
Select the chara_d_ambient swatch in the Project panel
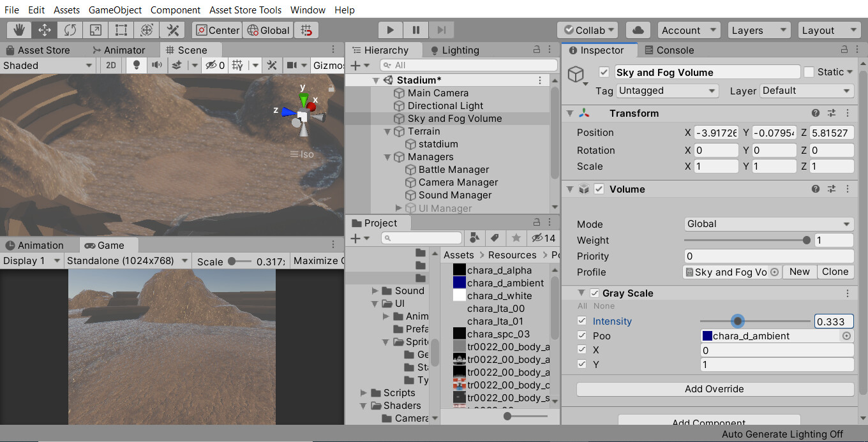461,283
